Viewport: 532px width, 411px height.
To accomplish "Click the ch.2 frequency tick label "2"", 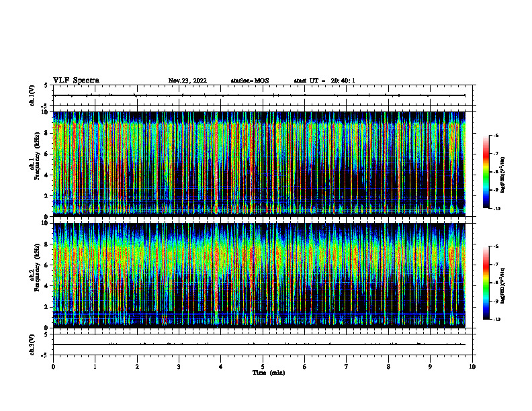I will [x=47, y=307].
